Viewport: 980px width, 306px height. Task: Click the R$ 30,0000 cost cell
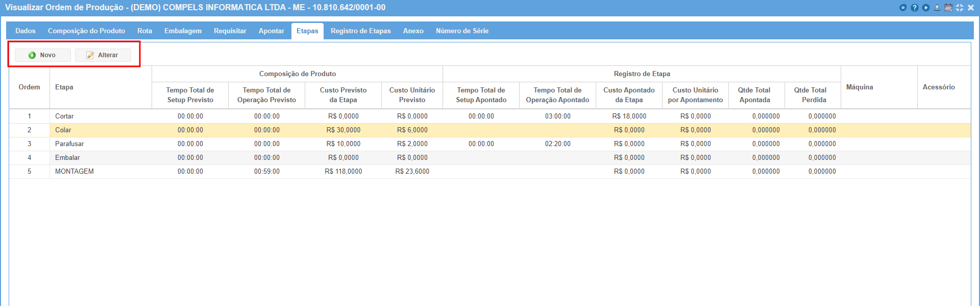click(x=343, y=130)
